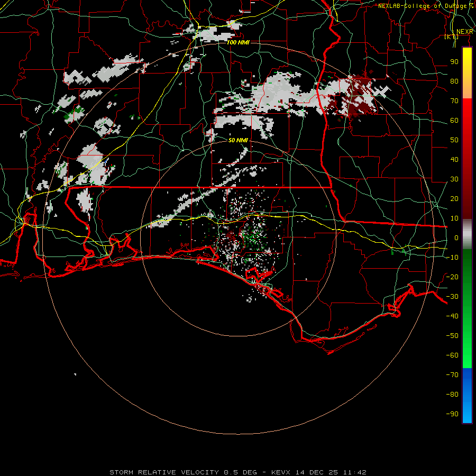
Task: Select the -10 value on velocity scale
Action: [452, 258]
